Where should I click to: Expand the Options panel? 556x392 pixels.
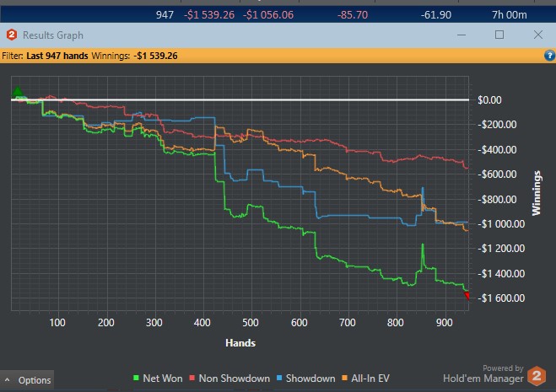click(x=27, y=380)
